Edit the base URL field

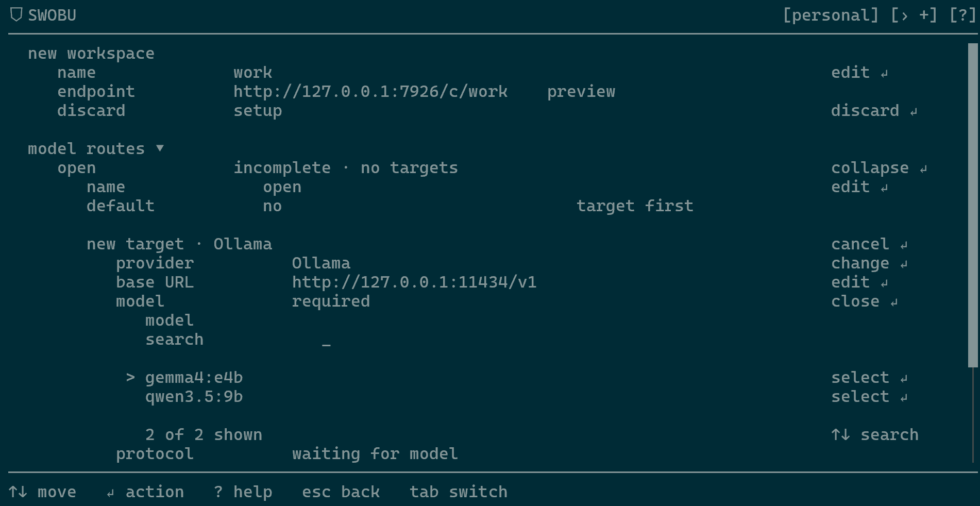click(x=859, y=282)
